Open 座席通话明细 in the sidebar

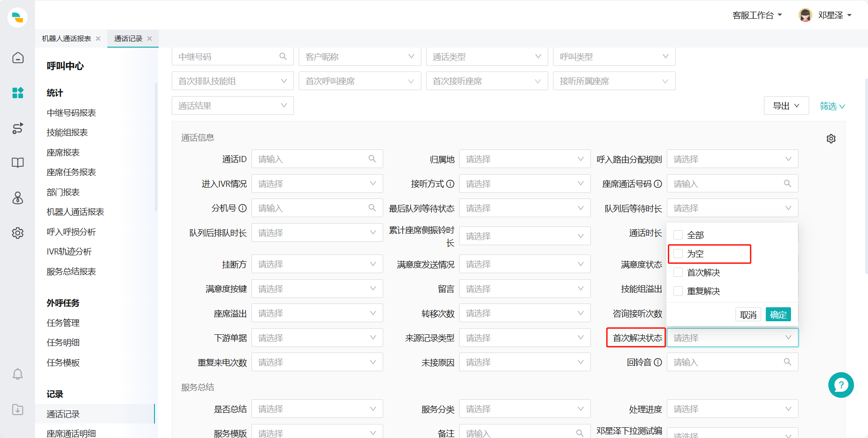pyautogui.click(x=71, y=433)
